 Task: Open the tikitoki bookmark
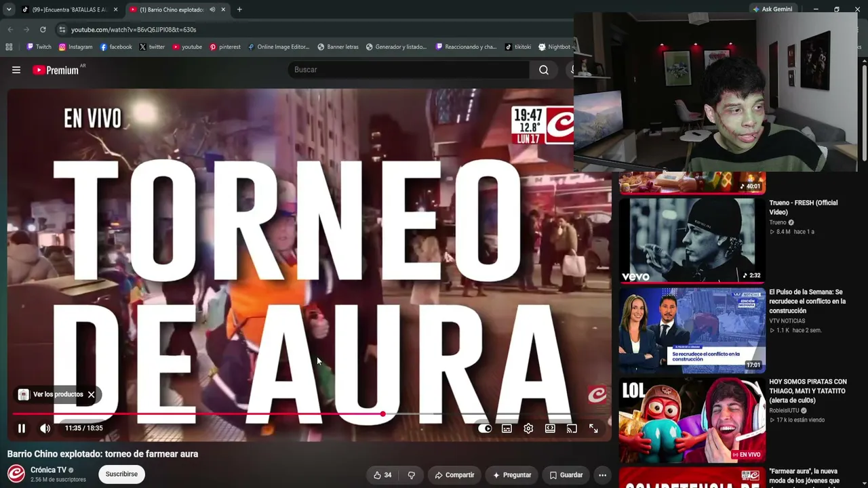[518, 47]
